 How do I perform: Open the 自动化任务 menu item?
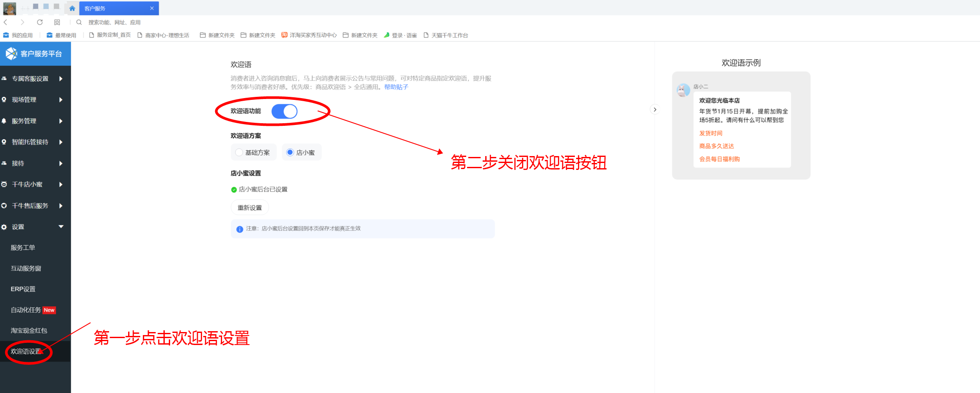tap(26, 310)
